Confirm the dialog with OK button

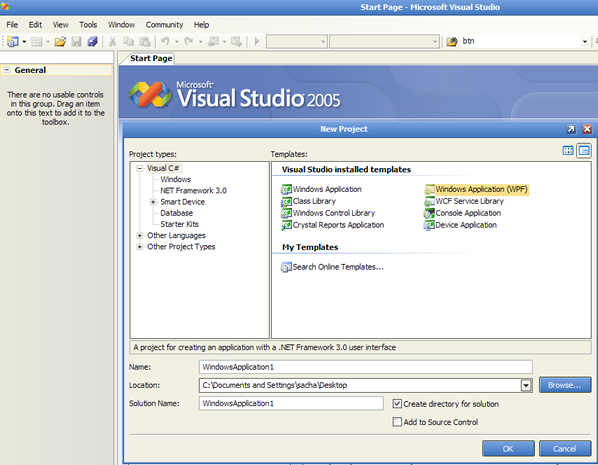[x=508, y=449]
